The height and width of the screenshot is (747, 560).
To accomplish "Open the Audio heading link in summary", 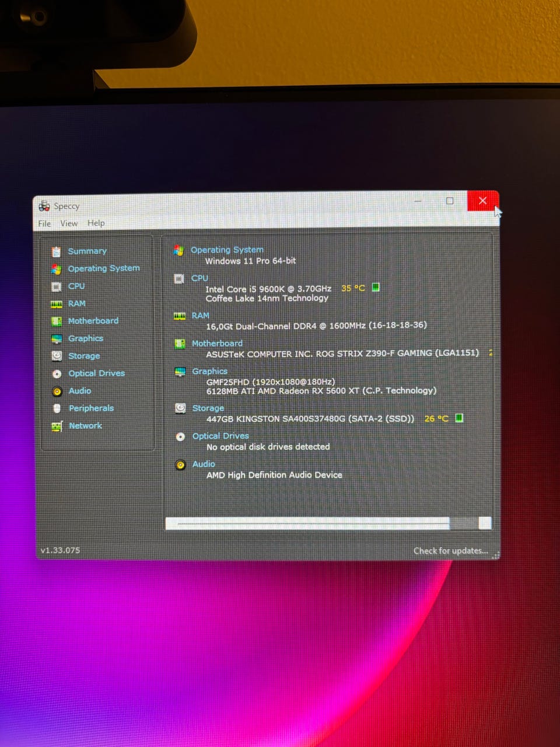I will (204, 464).
